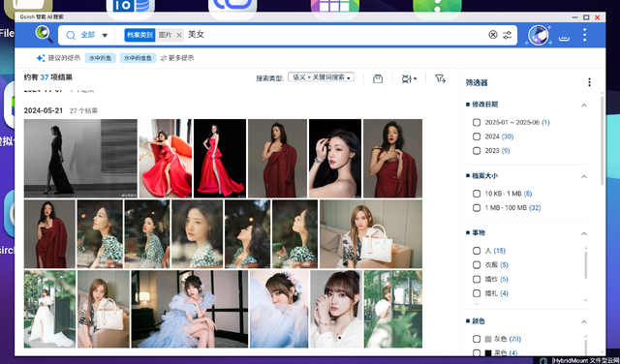Select the 水中的鱼 suggested prompt

(101, 58)
